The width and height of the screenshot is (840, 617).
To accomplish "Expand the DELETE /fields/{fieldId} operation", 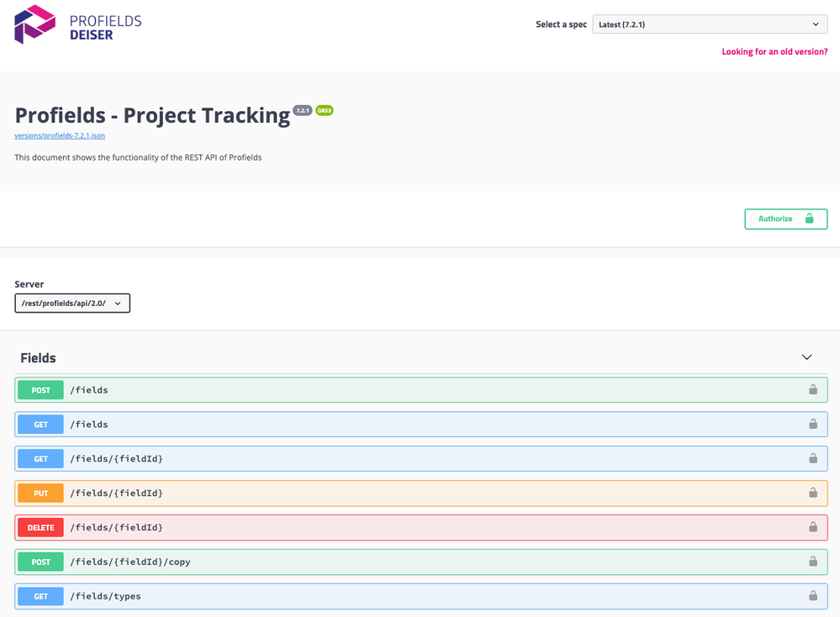I will tap(421, 528).
